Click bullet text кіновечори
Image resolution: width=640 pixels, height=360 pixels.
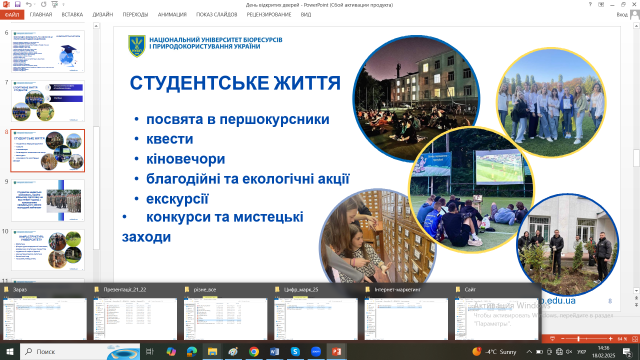[x=185, y=159]
